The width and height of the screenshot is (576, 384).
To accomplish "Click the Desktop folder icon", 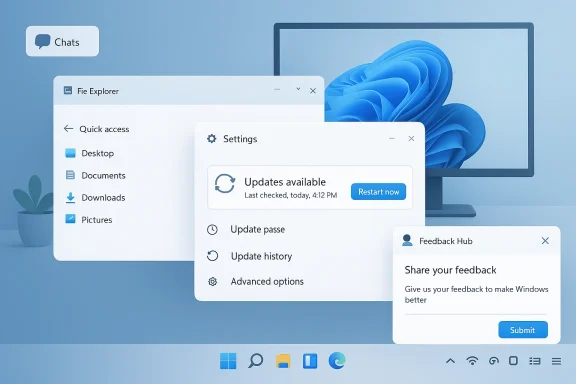I will 70,153.
